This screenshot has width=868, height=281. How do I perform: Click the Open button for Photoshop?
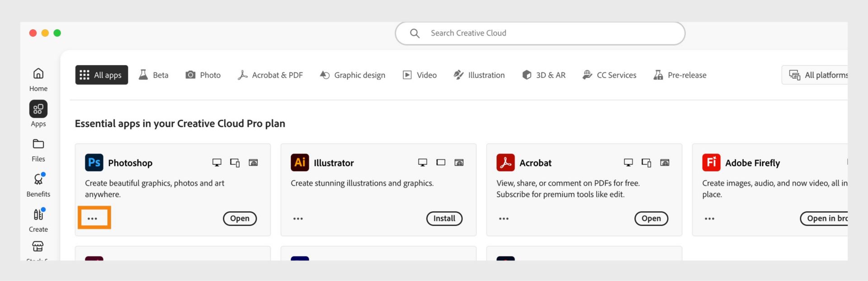240,219
